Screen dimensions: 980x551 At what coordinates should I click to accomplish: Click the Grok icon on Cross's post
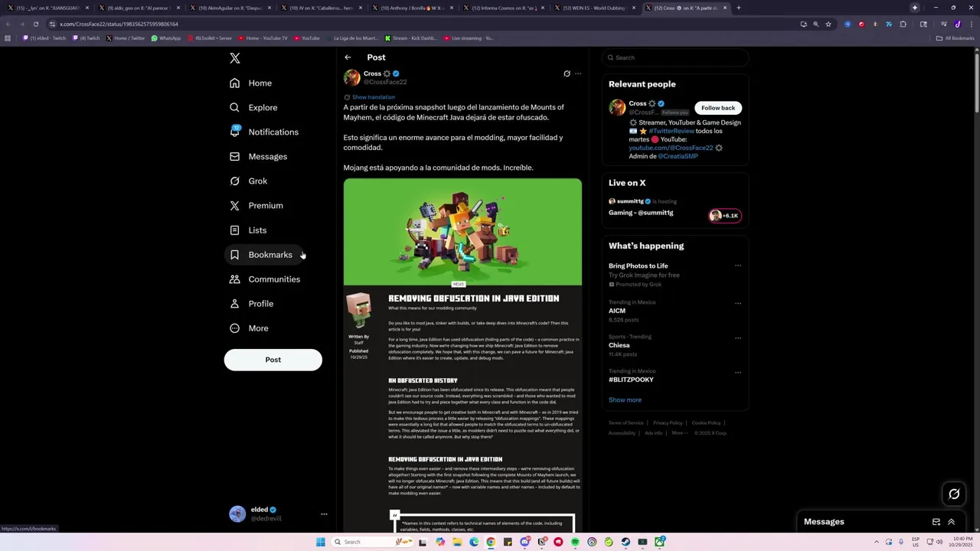[567, 73]
